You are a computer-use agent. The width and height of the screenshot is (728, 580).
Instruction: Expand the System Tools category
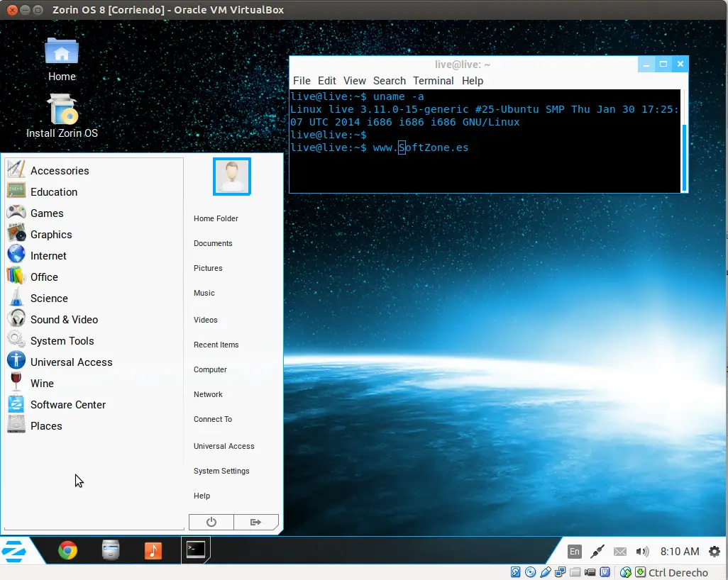62,341
